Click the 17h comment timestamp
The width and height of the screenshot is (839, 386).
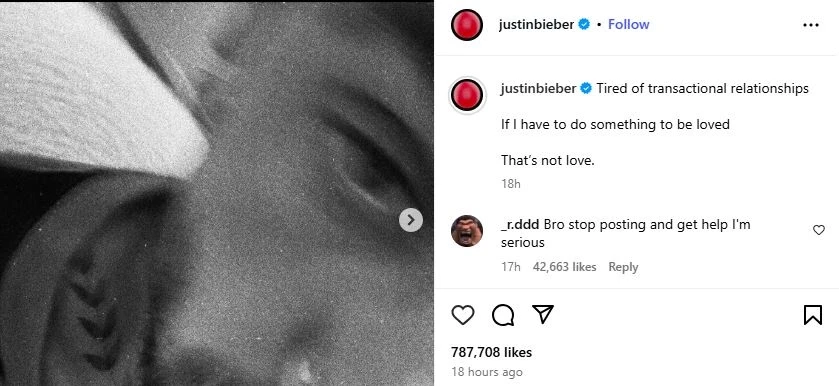coord(510,267)
